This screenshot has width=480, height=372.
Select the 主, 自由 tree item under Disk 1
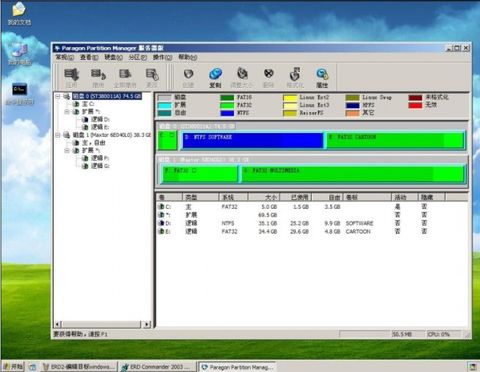[94, 143]
